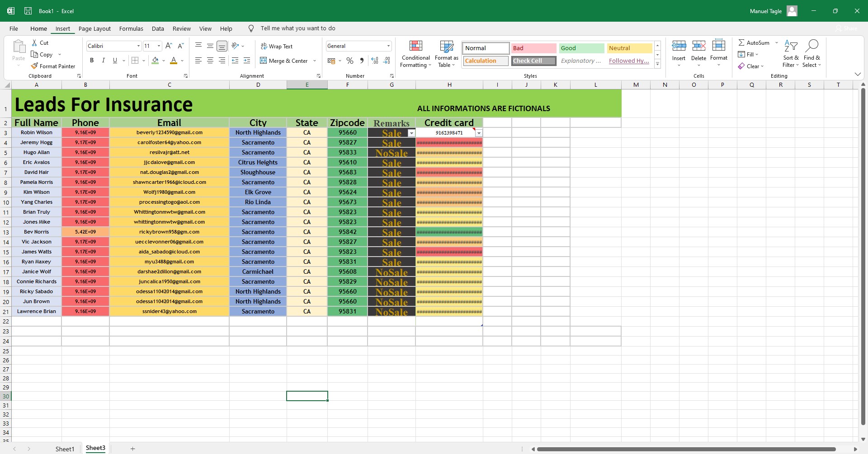Click the Copy icon in Clipboard group

point(34,54)
